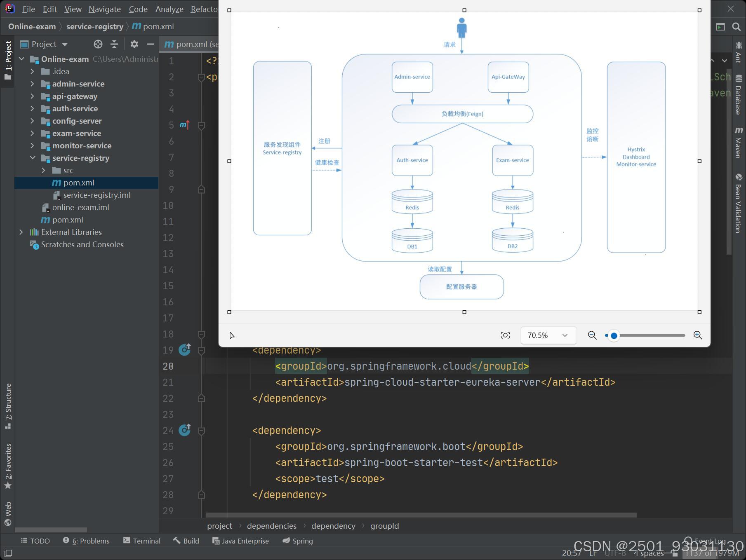Click the locate/scroll-from-source target icon in Project panel
The image size is (746, 560).
tap(98, 44)
